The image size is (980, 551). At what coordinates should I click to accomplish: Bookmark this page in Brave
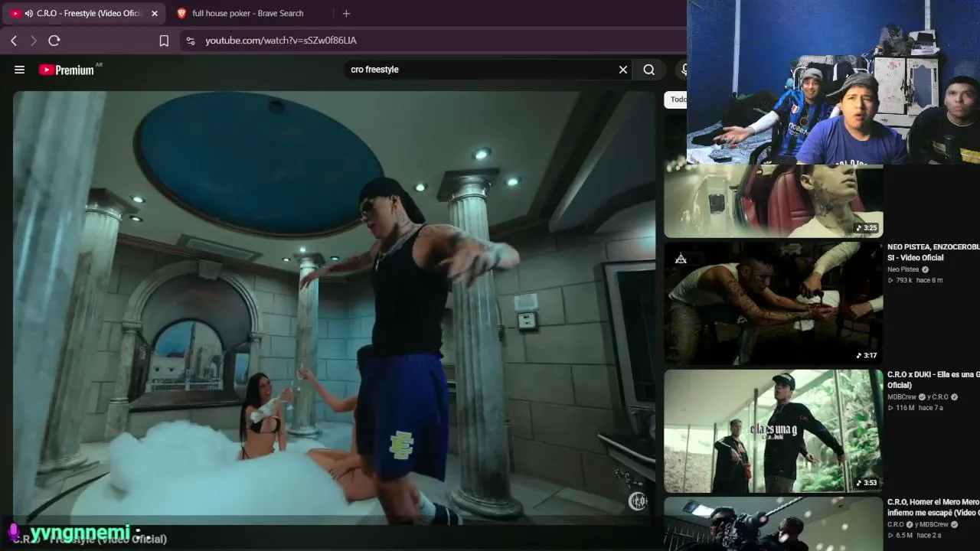(164, 41)
